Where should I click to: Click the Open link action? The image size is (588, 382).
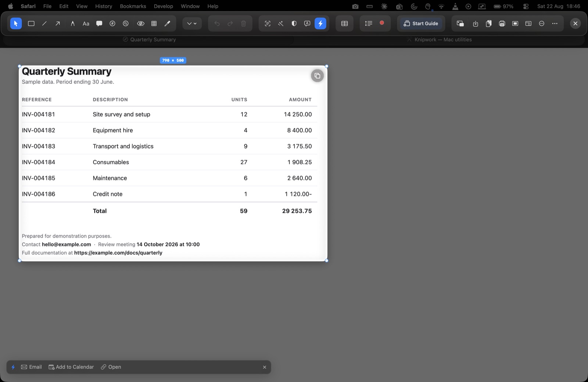point(111,367)
